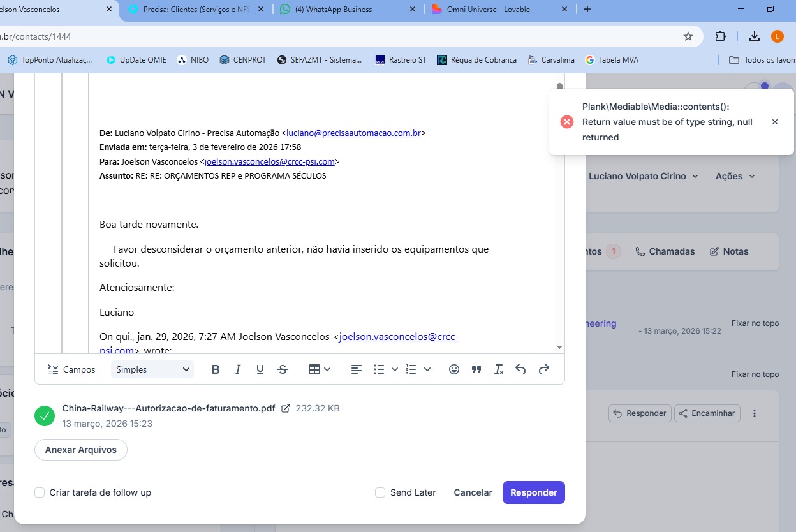Insert a blockquote
The height and width of the screenshot is (532, 796).
476,369
